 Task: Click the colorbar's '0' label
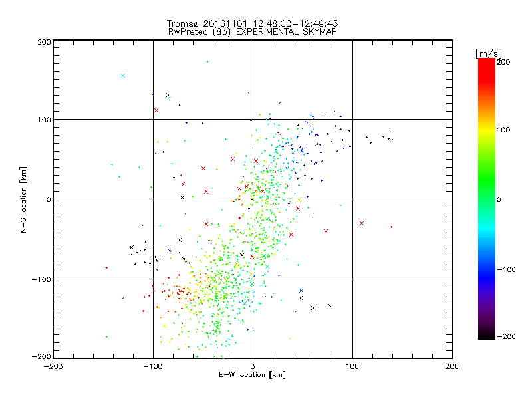499,199
